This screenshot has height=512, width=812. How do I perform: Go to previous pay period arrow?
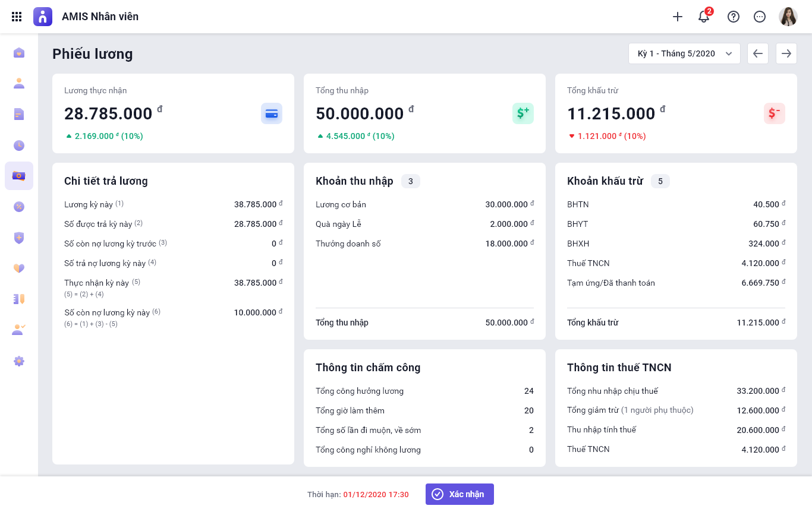pos(758,53)
